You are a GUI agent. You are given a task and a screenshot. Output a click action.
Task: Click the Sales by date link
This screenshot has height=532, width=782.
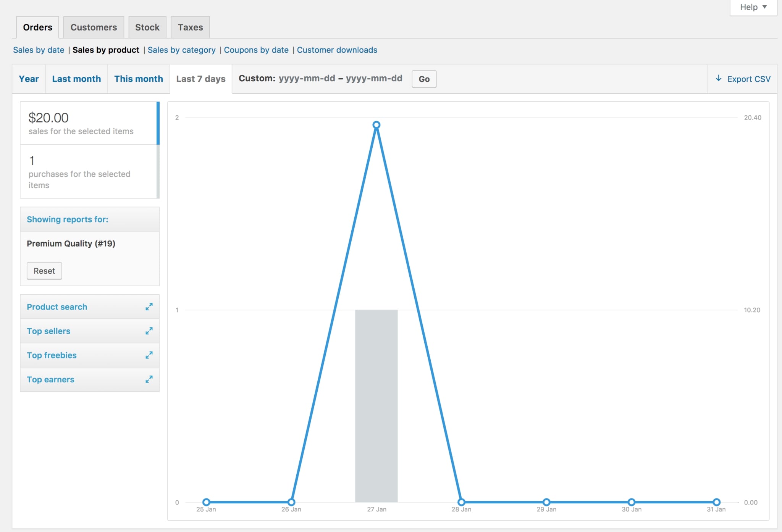tap(39, 49)
